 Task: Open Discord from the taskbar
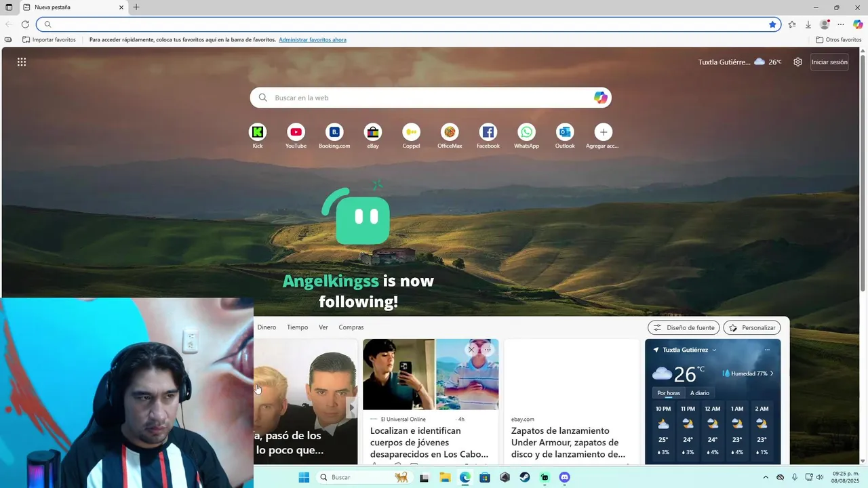(x=565, y=477)
